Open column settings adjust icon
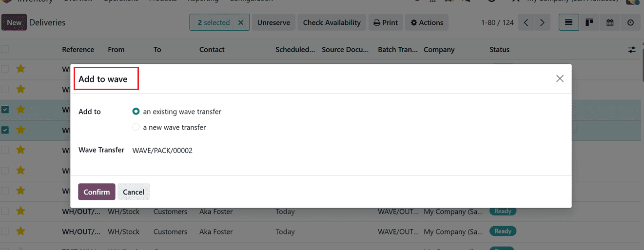The height and width of the screenshot is (250, 644). [x=632, y=50]
